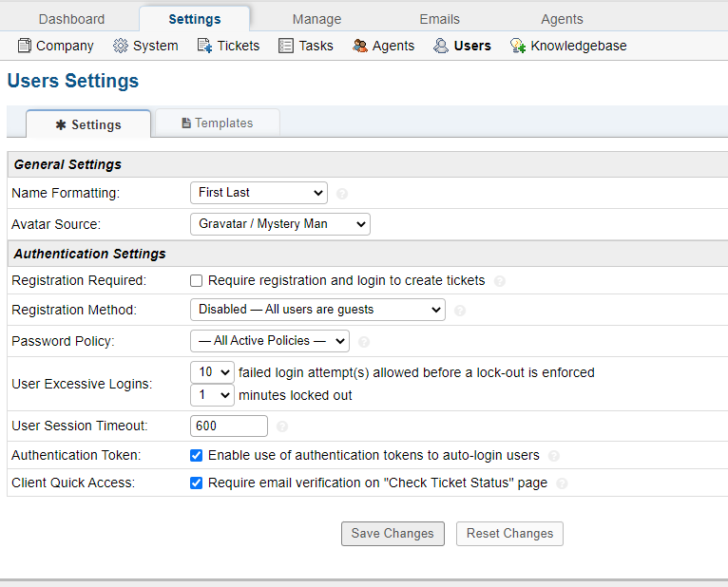The image size is (728, 587).
Task: Open the Dashboard main tab
Action: coord(72,19)
